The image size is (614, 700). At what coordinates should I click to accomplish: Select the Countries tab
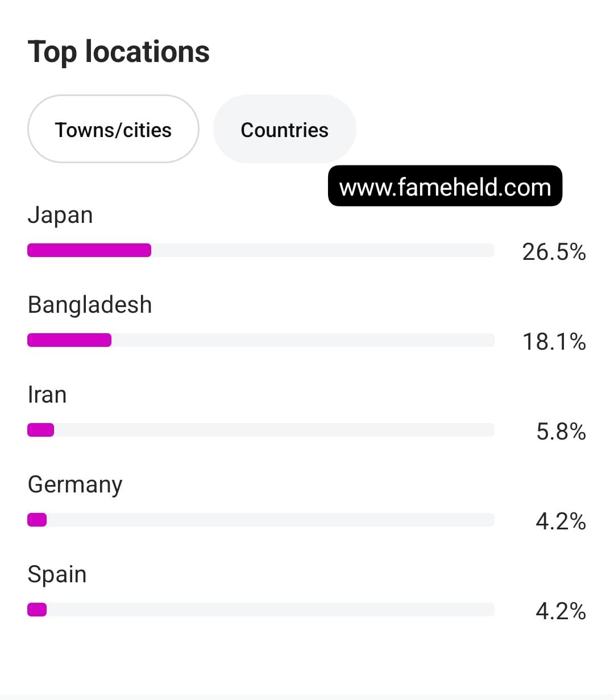[284, 129]
